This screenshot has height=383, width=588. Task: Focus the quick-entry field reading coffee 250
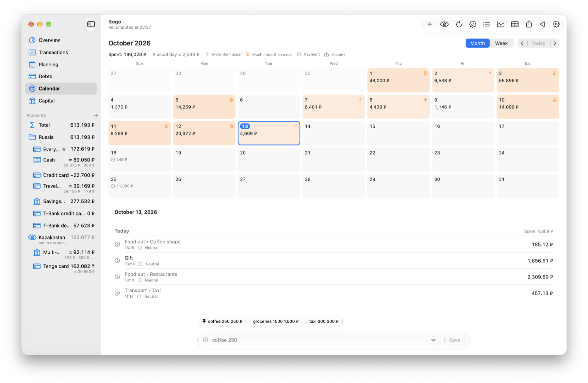click(x=317, y=340)
